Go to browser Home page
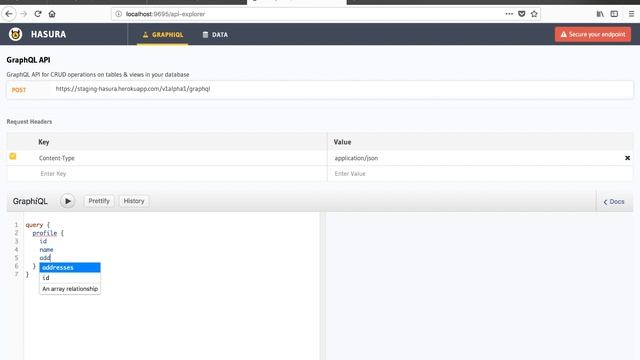The width and height of the screenshot is (640, 360). pyautogui.click(x=52, y=14)
